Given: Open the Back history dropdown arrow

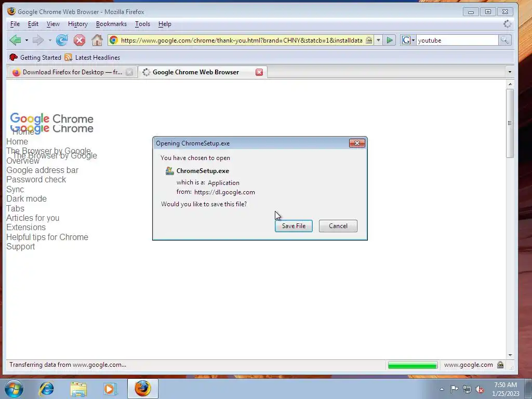Looking at the screenshot, I should point(26,41).
